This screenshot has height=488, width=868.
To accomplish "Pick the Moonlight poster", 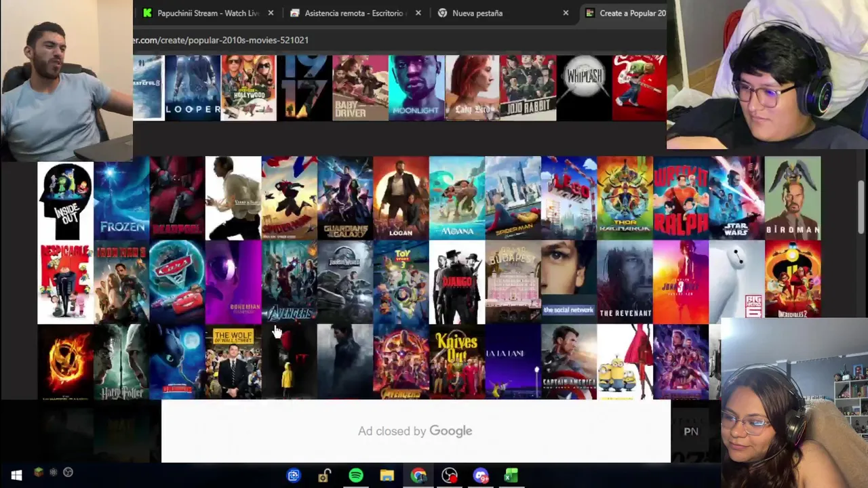I will pyautogui.click(x=416, y=87).
